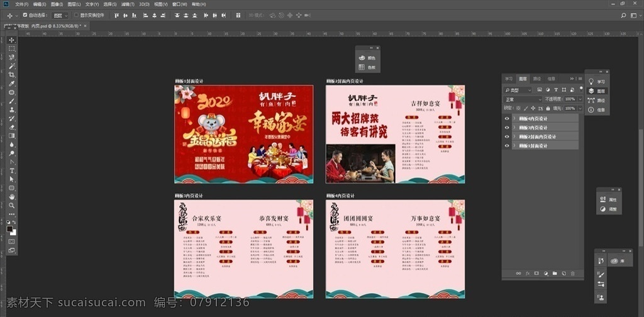The width and height of the screenshot is (644, 317).
Task: Reset default foreground/background colors
Action: coord(8,222)
